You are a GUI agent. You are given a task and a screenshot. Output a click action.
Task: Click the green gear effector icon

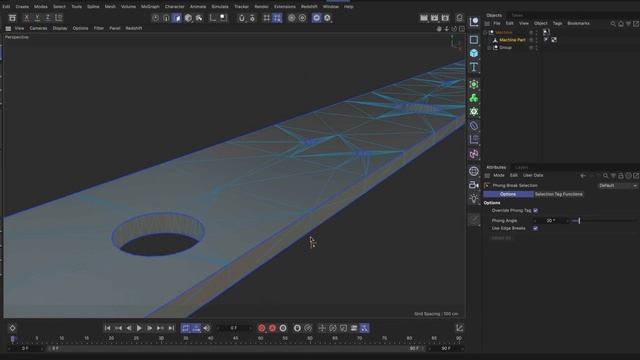[x=474, y=111]
